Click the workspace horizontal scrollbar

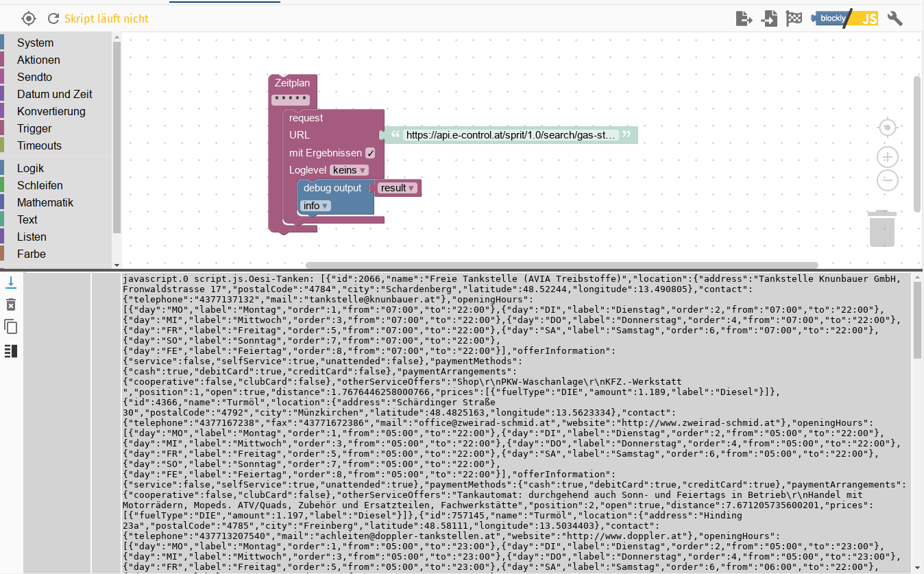561,265
